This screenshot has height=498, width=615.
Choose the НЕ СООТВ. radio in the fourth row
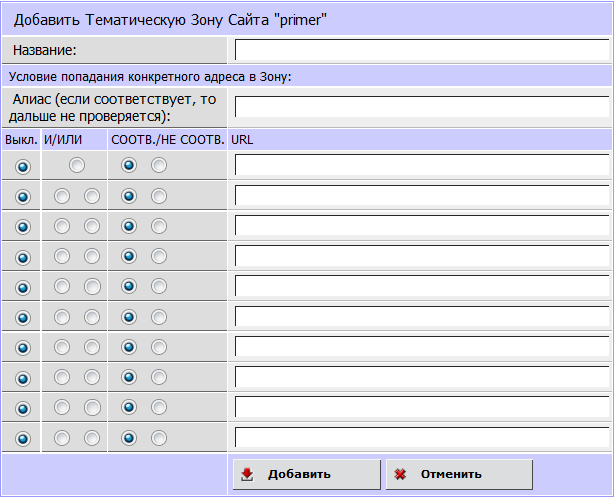(159, 257)
